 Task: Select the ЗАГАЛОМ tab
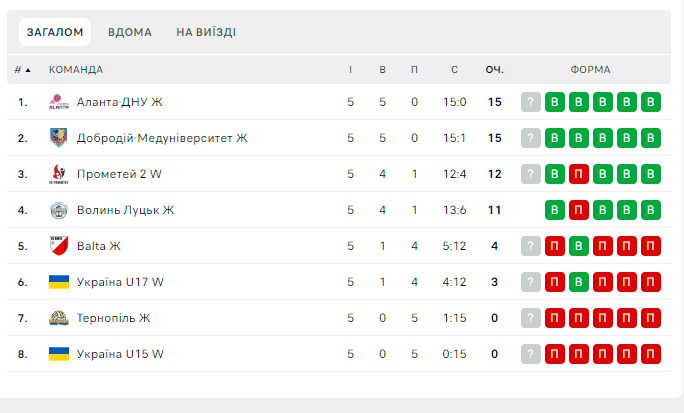coord(55,32)
